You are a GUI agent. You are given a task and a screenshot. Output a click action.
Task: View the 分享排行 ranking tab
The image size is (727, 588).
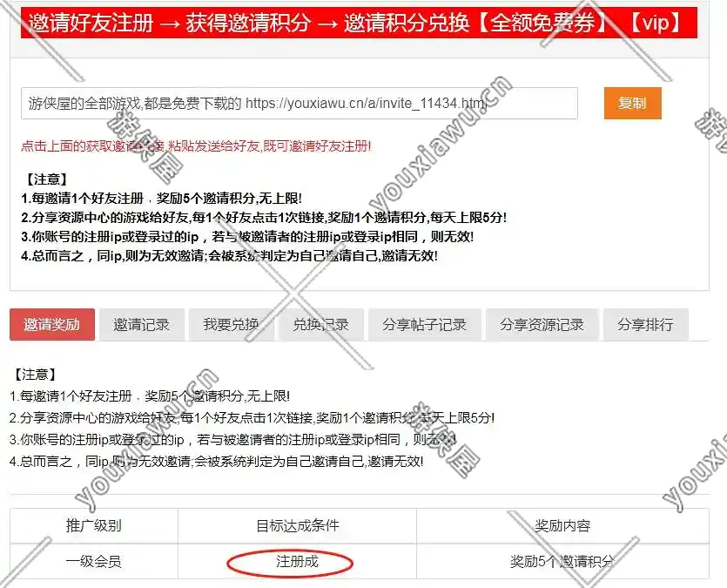coord(645,325)
